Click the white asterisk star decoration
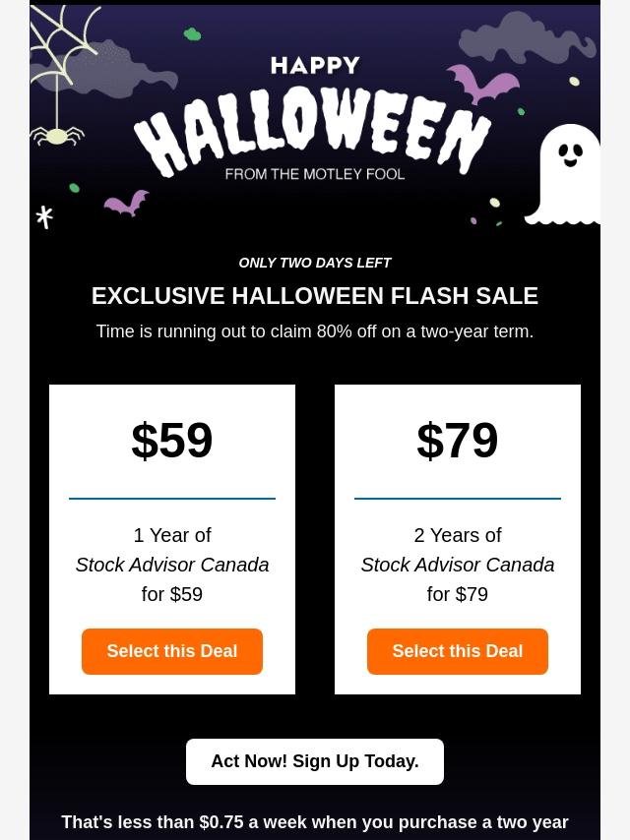Image resolution: width=630 pixels, height=840 pixels. 44,216
